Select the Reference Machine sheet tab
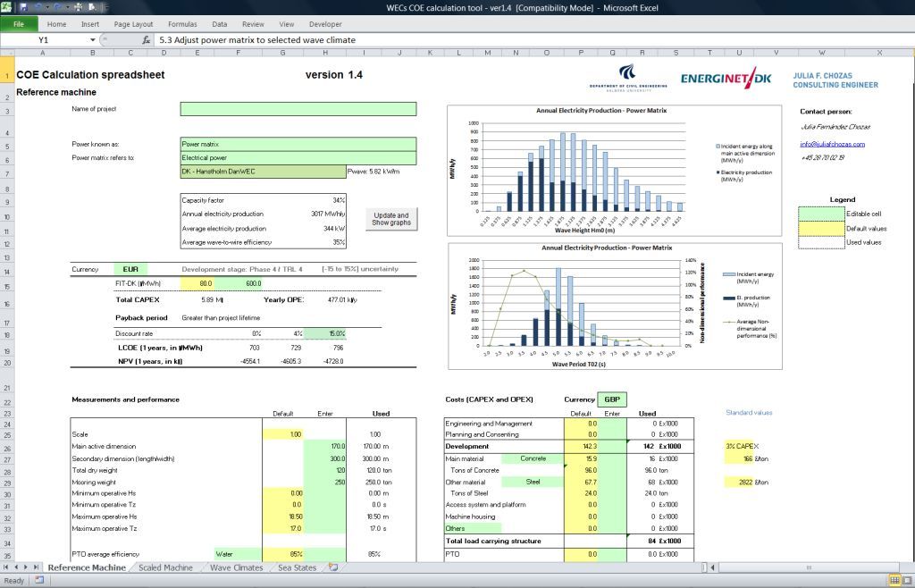The image size is (915, 588). pos(87,567)
